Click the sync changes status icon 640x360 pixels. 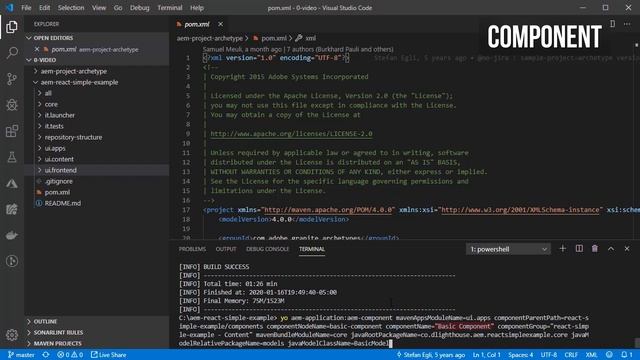click(x=46, y=355)
